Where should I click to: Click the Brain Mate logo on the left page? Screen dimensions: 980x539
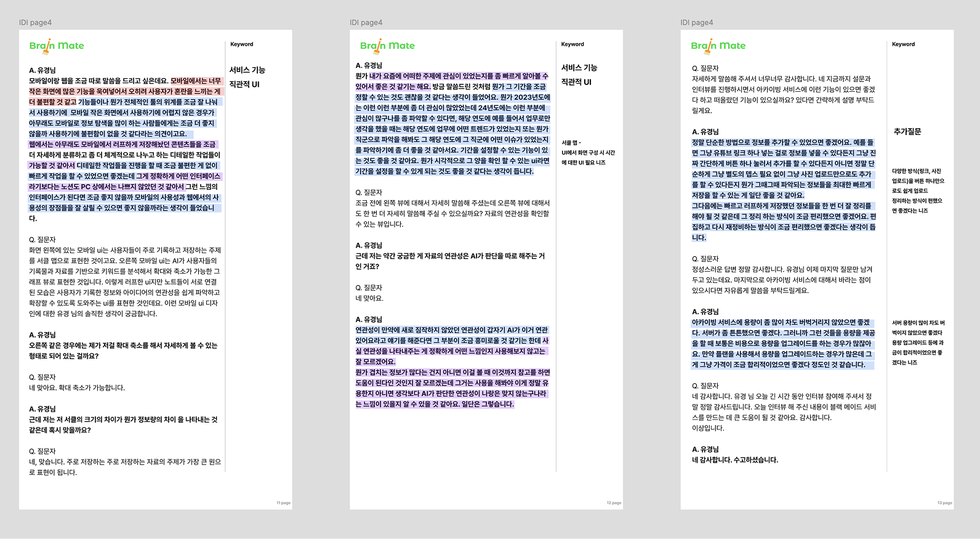click(57, 46)
